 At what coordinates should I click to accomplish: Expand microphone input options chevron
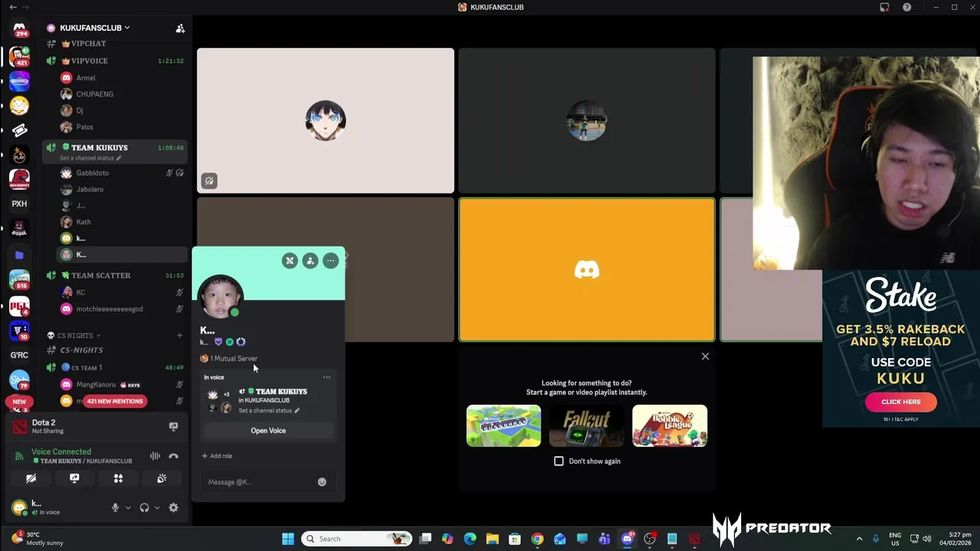128,507
